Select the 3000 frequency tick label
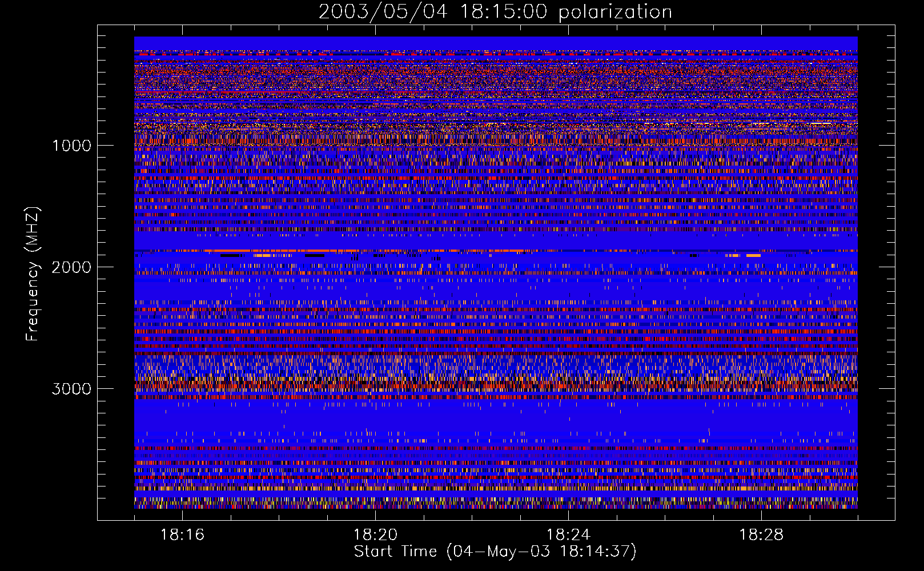The image size is (924, 571). [x=71, y=389]
